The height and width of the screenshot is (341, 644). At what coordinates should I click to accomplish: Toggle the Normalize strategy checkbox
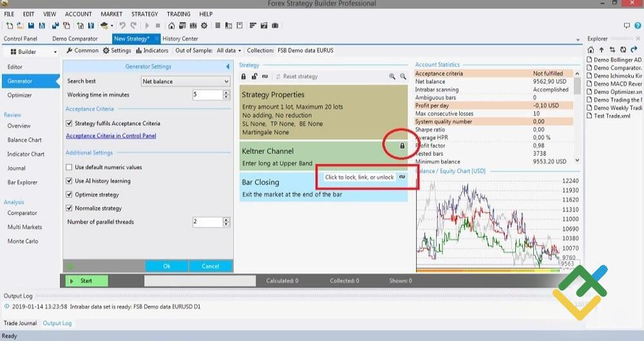(x=70, y=208)
